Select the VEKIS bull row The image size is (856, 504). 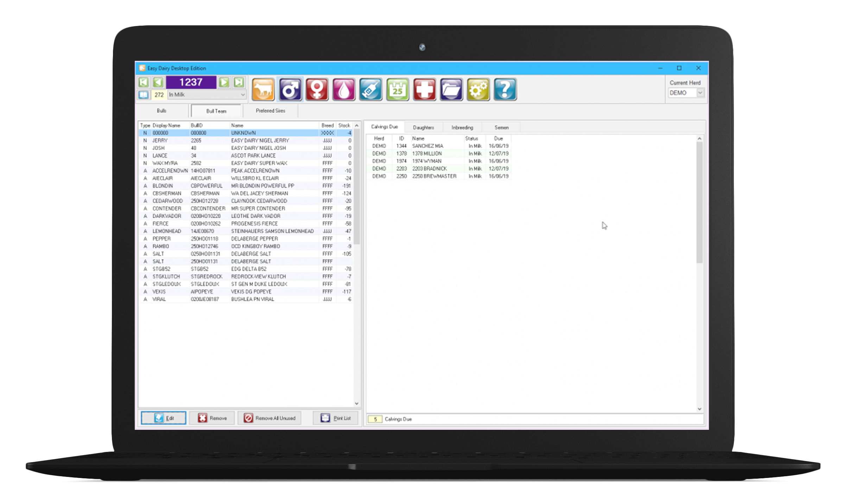click(246, 292)
